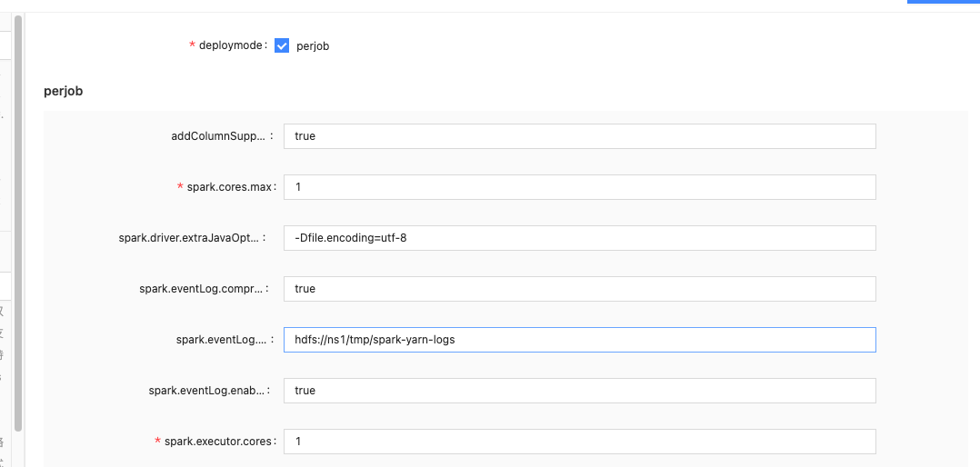Click the spark.driver.extraJavaOpt... label

click(x=191, y=238)
